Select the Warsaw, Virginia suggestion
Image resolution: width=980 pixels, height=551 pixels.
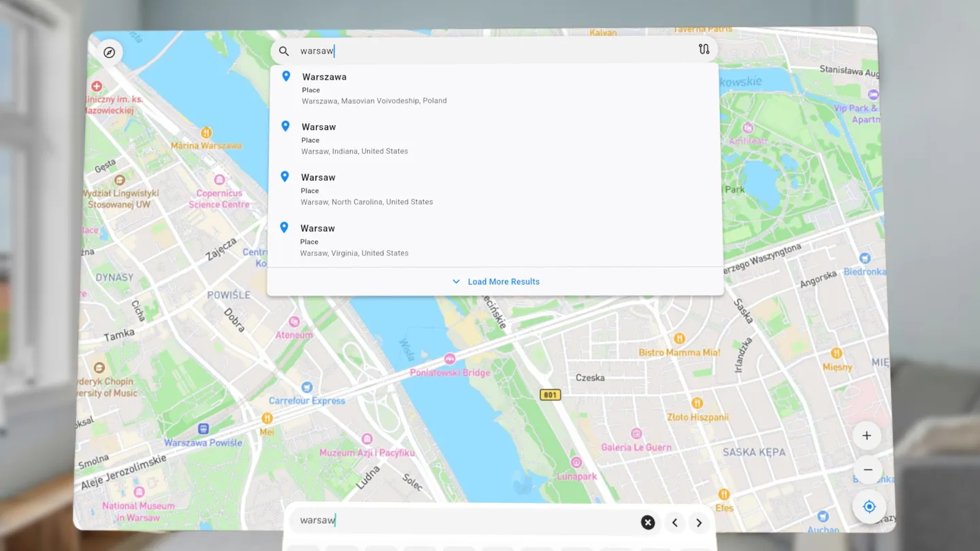355,240
